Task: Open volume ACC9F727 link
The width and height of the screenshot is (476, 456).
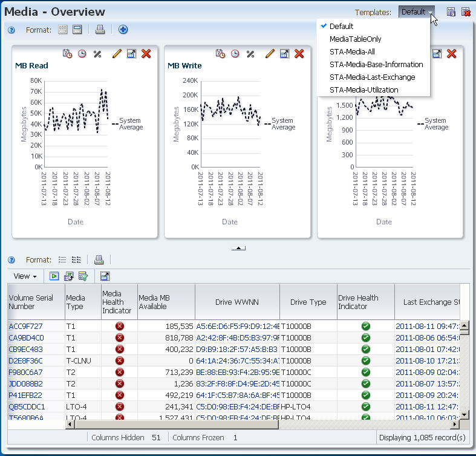Action: (25, 327)
